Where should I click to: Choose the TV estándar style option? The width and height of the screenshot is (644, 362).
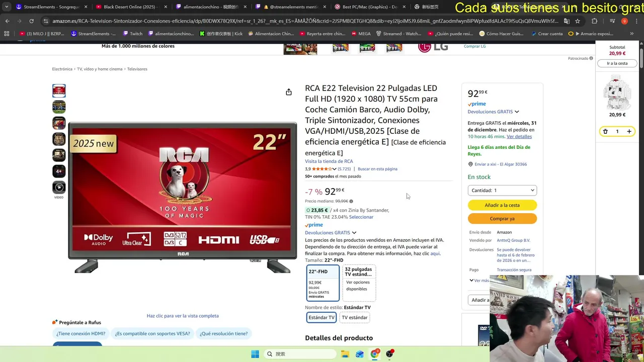tap(355, 317)
